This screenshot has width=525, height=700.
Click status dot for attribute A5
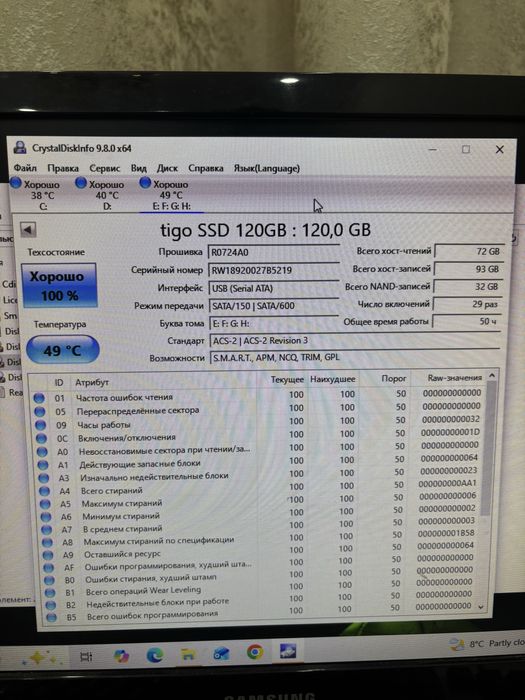pos(46,504)
